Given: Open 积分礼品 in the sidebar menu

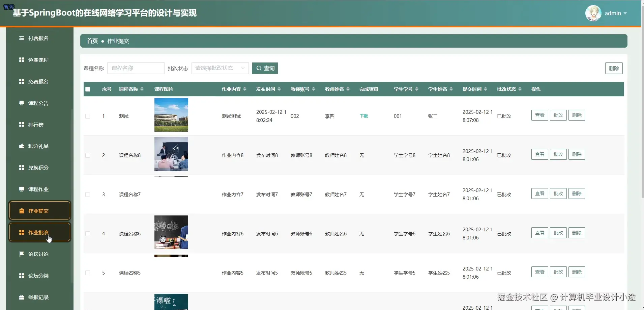Looking at the screenshot, I should [38, 146].
